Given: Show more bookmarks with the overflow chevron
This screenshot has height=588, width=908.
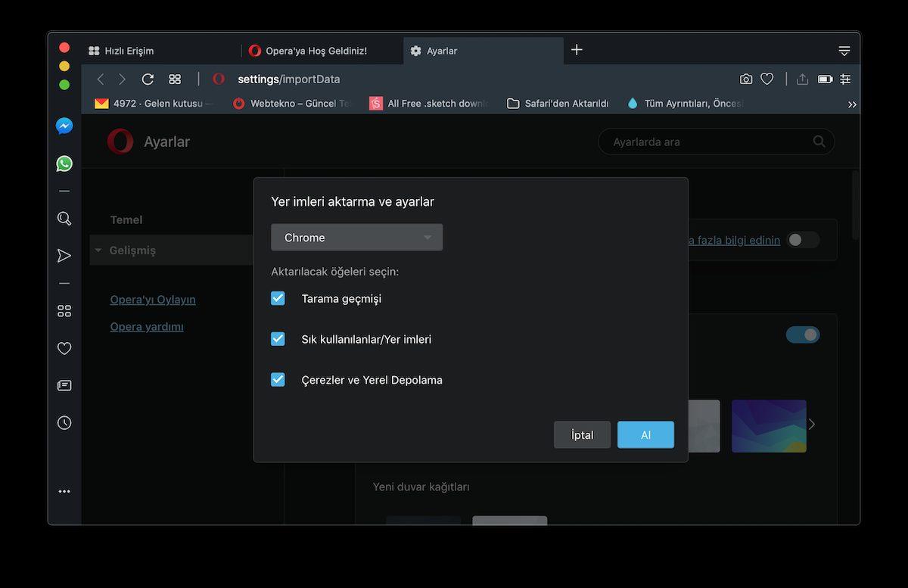Looking at the screenshot, I should tap(852, 104).
